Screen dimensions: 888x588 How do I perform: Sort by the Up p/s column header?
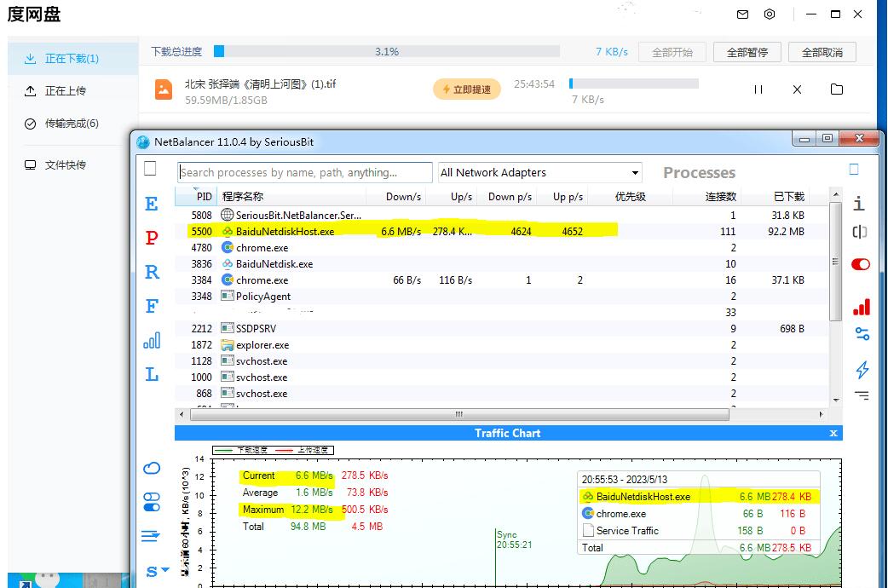coord(562,197)
